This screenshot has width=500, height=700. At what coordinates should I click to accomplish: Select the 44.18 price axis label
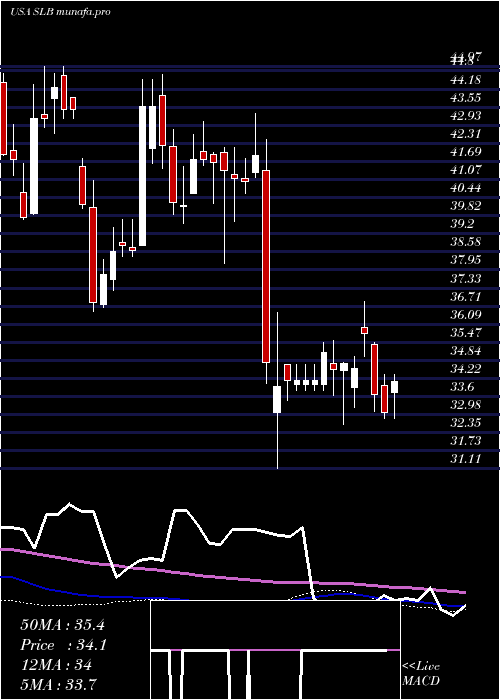tap(465, 80)
